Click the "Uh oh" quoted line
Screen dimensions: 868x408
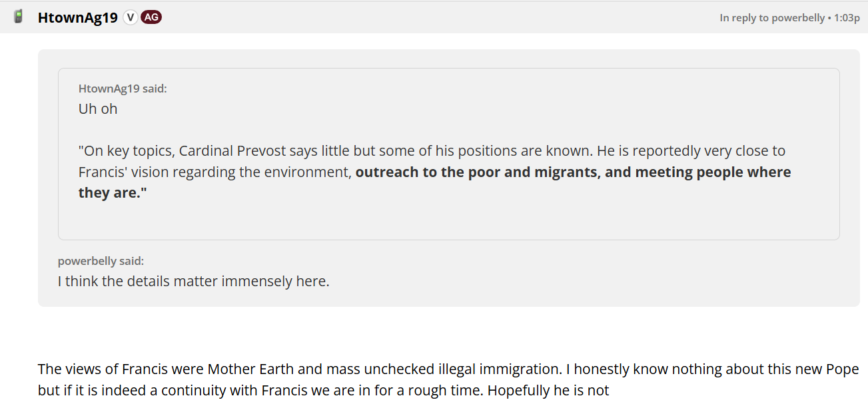pyautogui.click(x=98, y=109)
